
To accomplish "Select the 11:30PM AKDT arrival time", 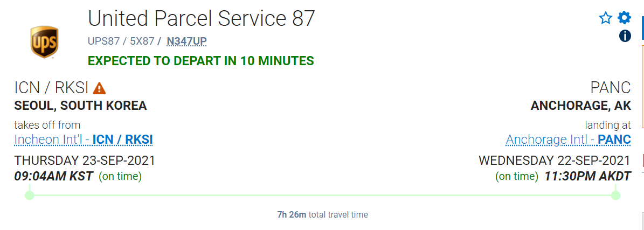I will pyautogui.click(x=587, y=176).
